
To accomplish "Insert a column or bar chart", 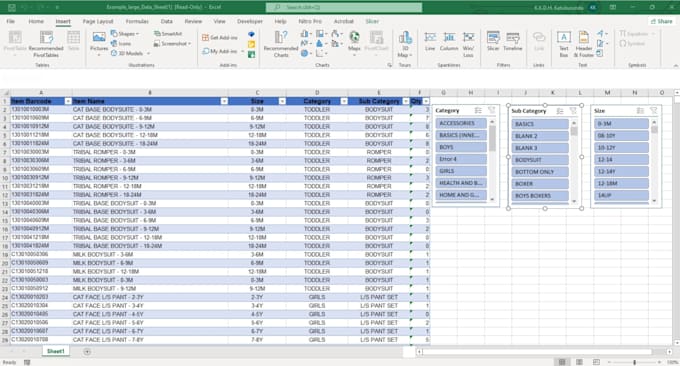I will click(x=305, y=33).
